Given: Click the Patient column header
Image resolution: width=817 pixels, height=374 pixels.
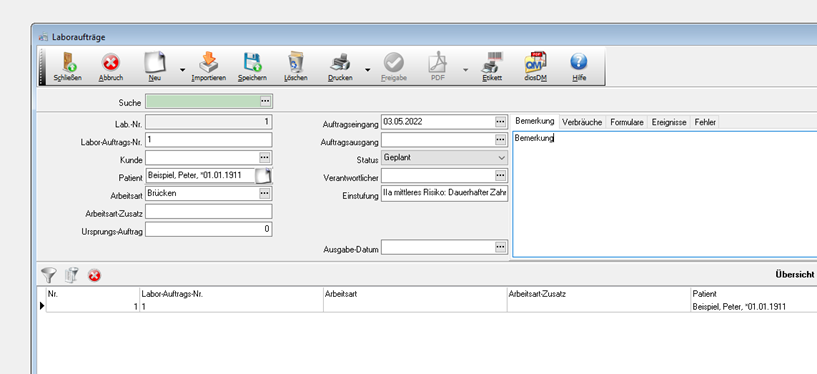Looking at the screenshot, I should (754, 294).
